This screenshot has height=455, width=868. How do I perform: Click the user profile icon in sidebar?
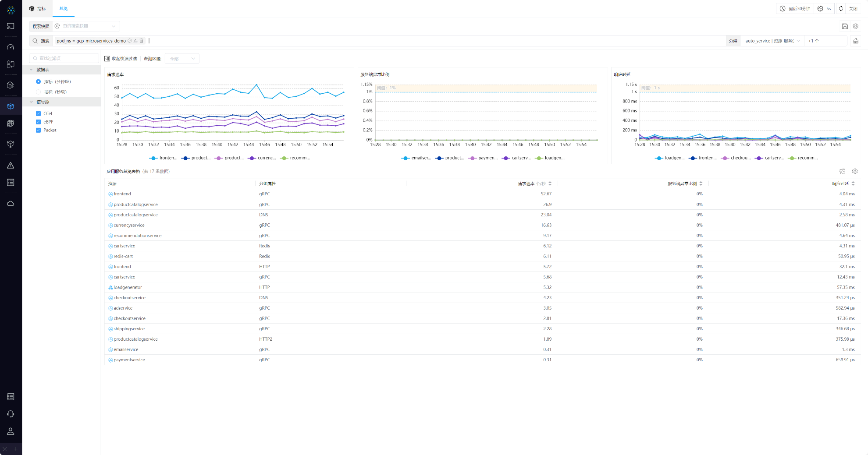coord(11,431)
